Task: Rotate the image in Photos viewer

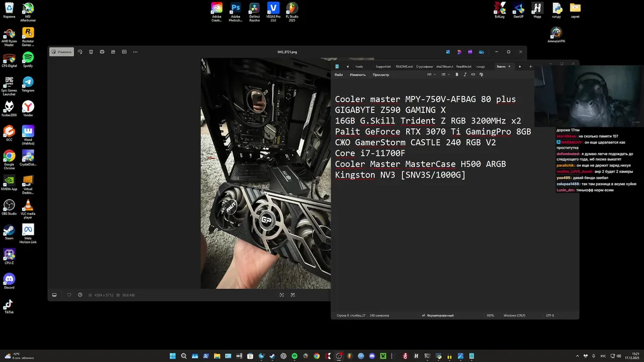Action: (80, 52)
